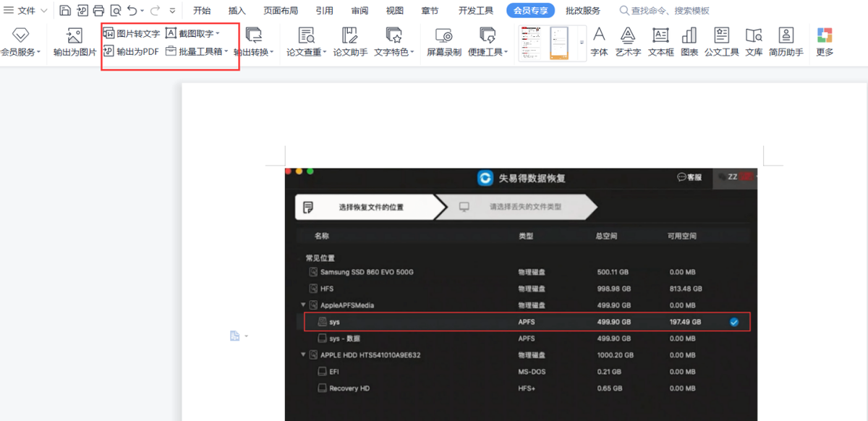
Task: Click the Redo arrow icon
Action: coord(155,10)
